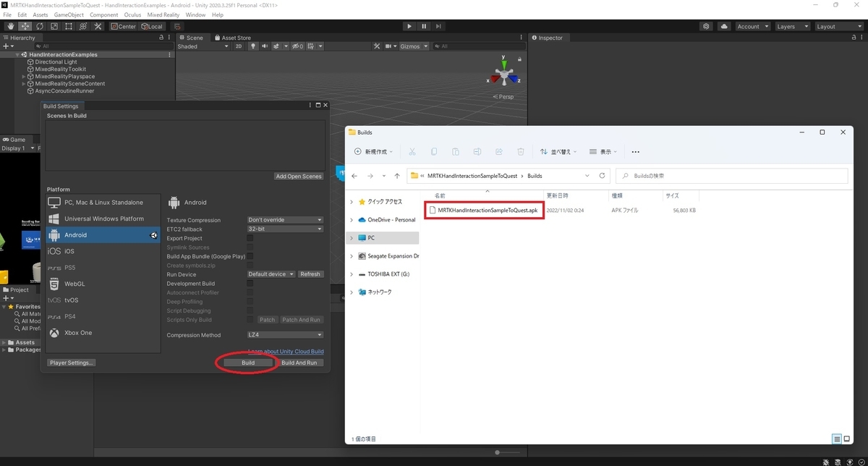Refresh the Run Device list
Screen dimensions: 868x466
point(310,274)
